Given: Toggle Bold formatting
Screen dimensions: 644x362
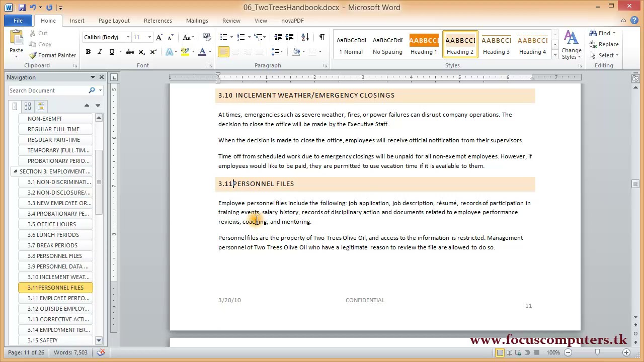Looking at the screenshot, I should point(88,52).
